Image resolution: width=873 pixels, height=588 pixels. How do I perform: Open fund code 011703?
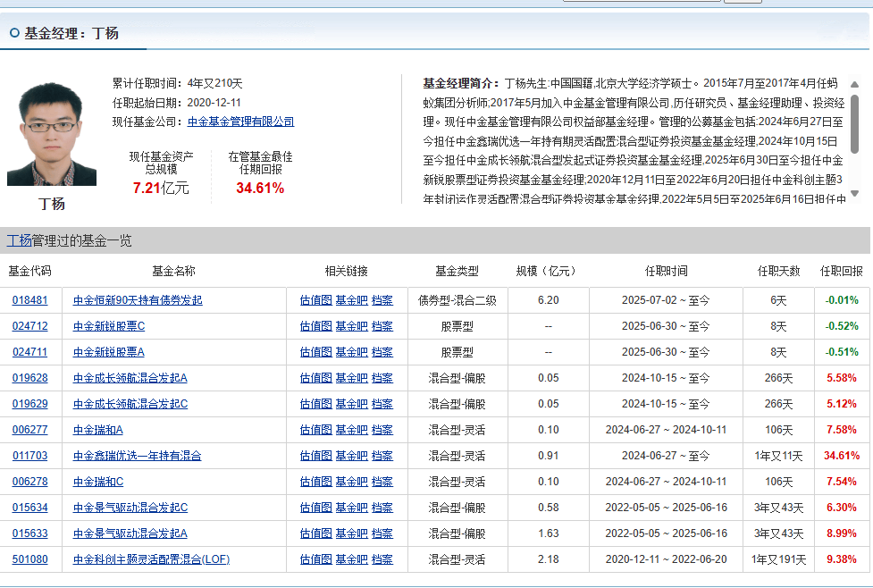click(30, 456)
